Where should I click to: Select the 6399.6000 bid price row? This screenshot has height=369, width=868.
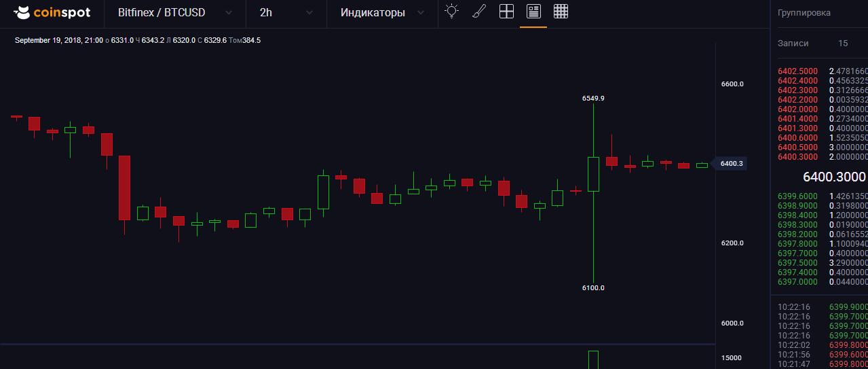(x=797, y=196)
